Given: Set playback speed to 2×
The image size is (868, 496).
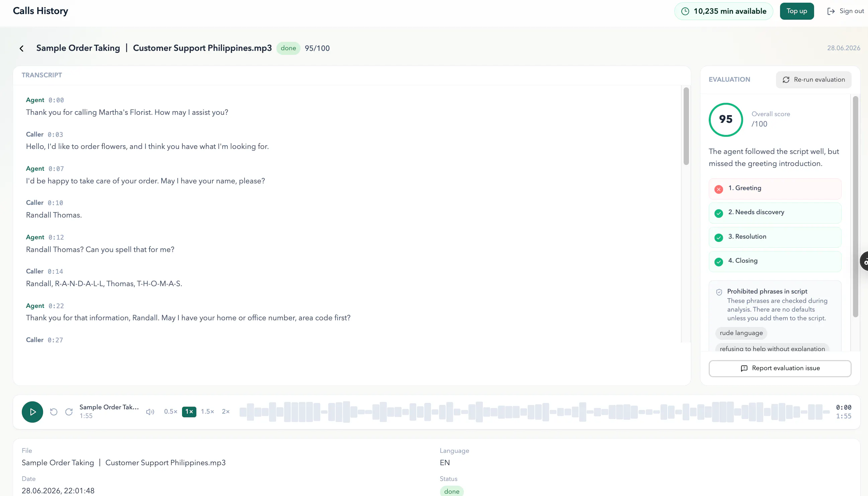Looking at the screenshot, I should [226, 412].
